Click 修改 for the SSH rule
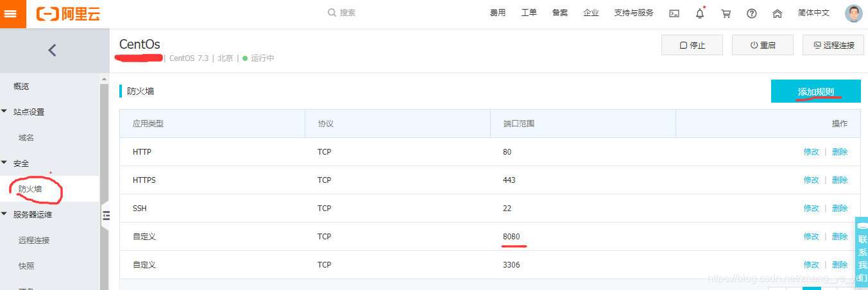The width and height of the screenshot is (868, 290). point(811,209)
